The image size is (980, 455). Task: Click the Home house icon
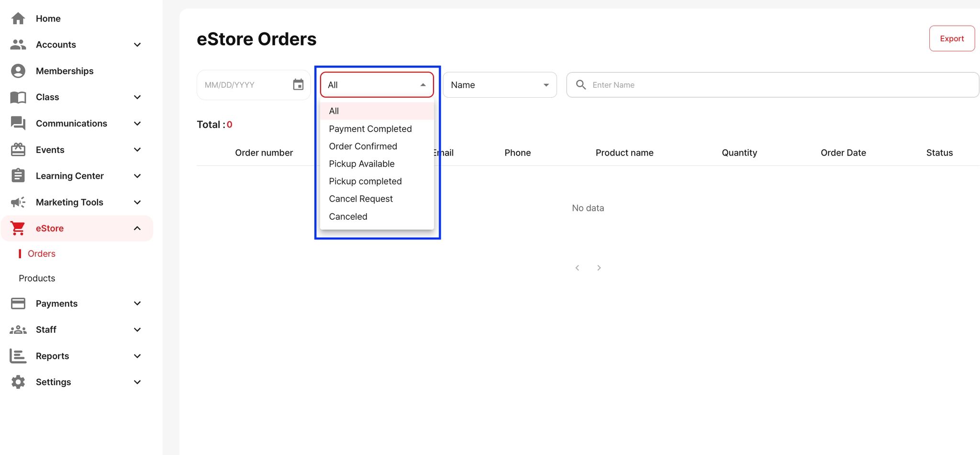pos(18,19)
